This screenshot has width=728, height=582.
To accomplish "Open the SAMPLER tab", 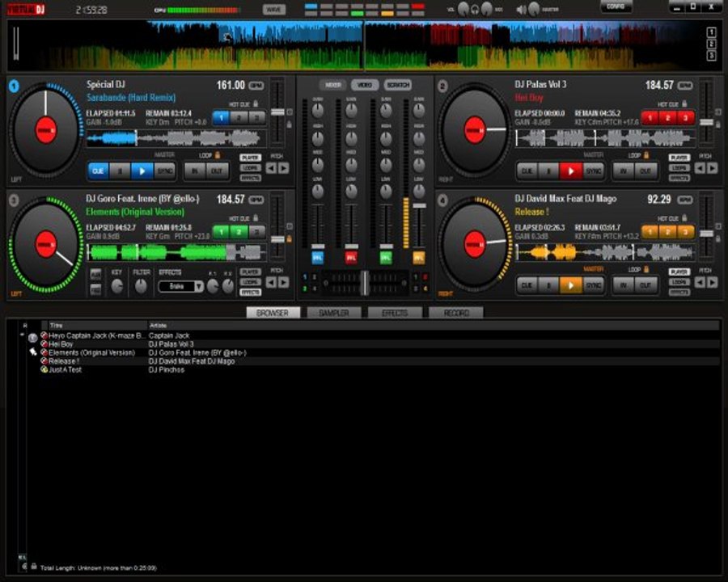I will tap(334, 313).
